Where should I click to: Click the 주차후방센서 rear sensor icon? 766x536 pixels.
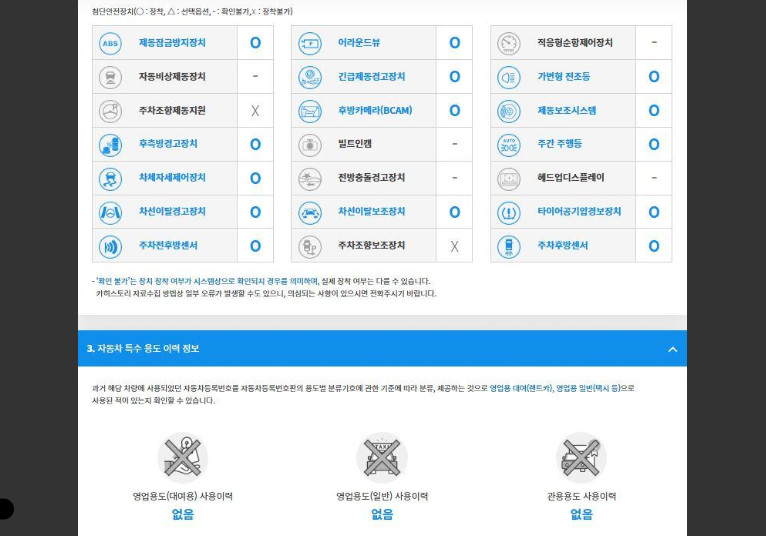[509, 246]
